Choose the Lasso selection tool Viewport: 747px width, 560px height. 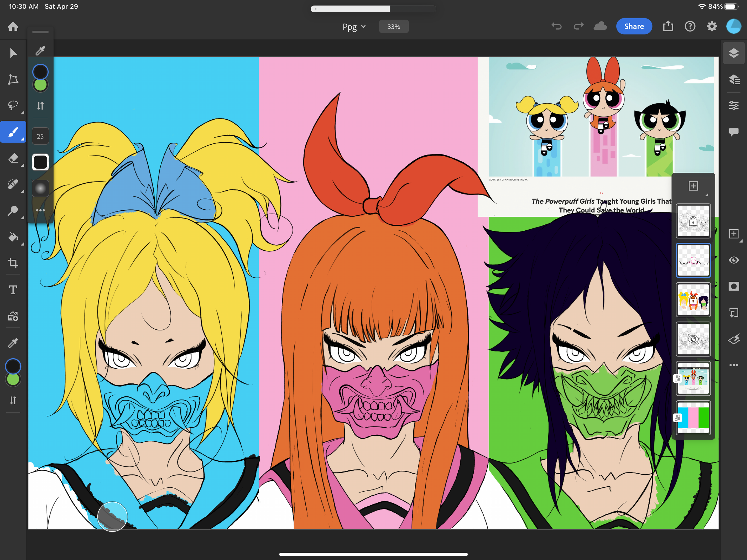[13, 105]
